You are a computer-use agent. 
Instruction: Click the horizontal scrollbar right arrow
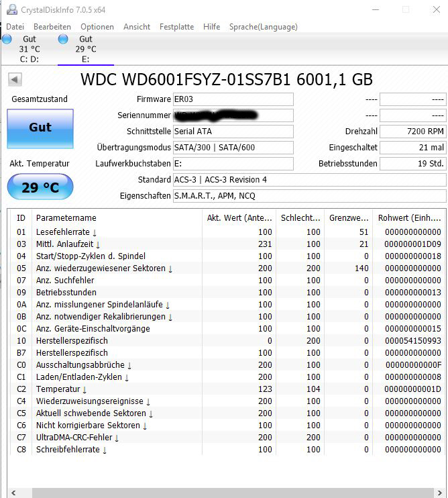[440, 493]
